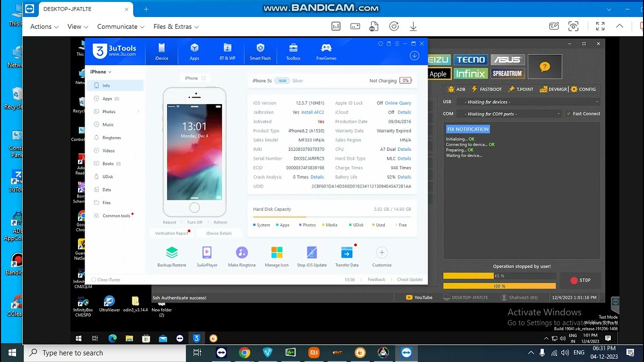The width and height of the screenshot is (644, 362).
Task: Open Chrome from the local taskbar
Action: (x=245, y=352)
